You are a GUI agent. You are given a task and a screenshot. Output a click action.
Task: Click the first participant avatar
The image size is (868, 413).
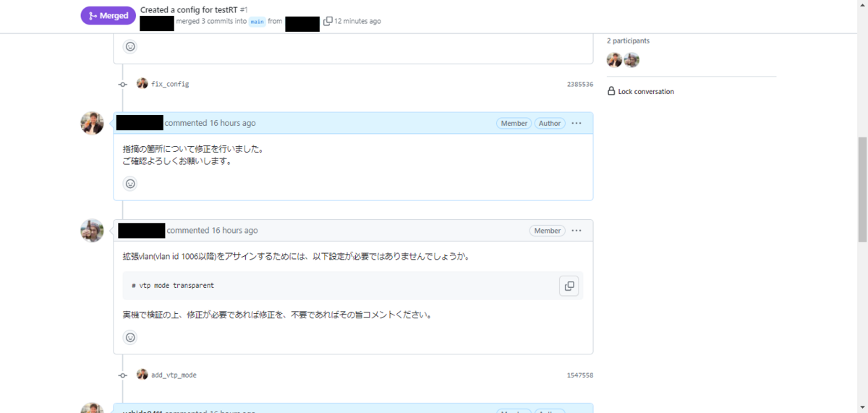(x=614, y=60)
